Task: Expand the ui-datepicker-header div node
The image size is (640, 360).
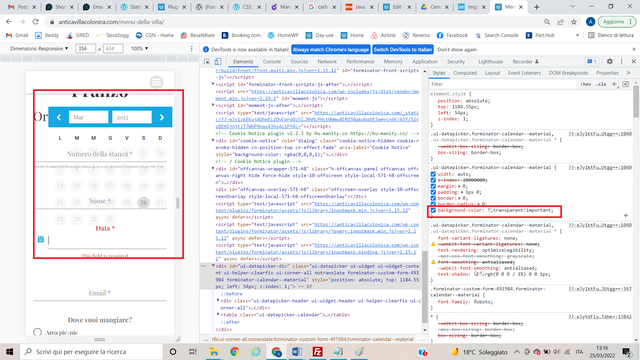Action: coord(218,300)
